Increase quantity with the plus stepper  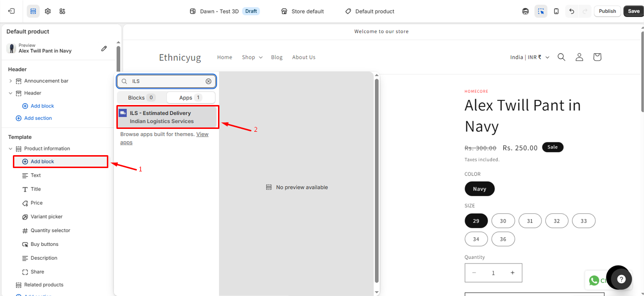pos(512,272)
